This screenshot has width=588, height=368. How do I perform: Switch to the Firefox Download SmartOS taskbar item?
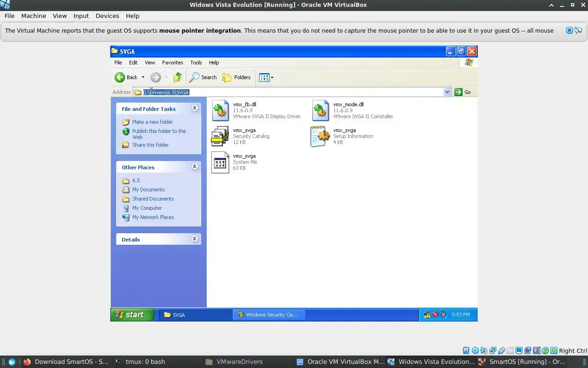coord(66,362)
